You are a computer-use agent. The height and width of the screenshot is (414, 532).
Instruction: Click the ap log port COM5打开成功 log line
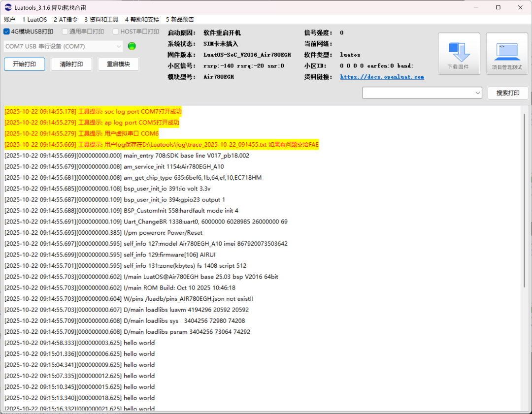coord(92,123)
